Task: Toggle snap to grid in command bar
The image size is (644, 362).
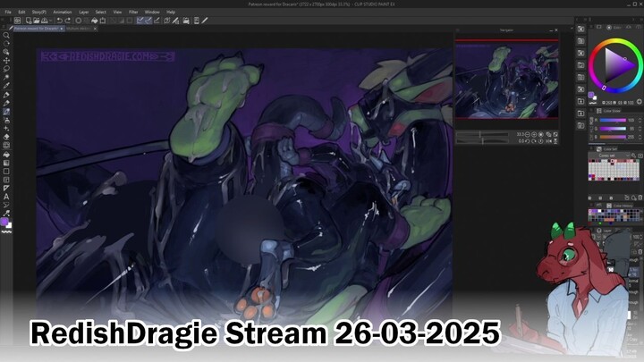Action: pos(157,21)
